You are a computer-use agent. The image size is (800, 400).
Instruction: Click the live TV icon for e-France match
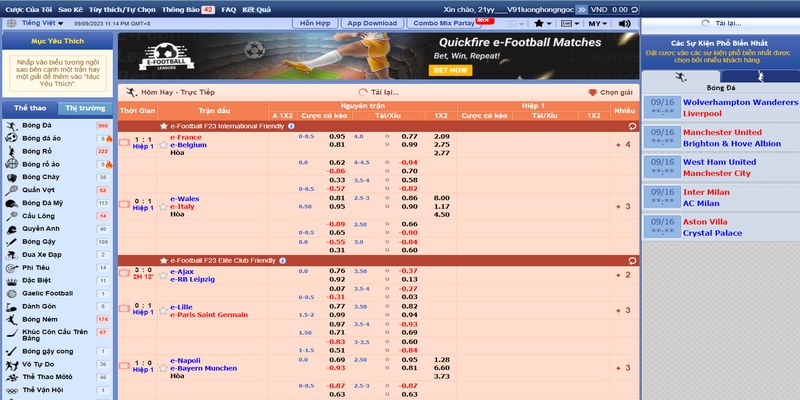coord(124,142)
